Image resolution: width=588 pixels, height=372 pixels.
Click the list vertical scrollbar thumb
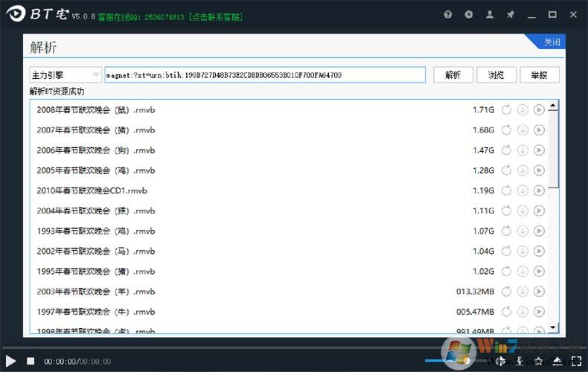tap(553, 149)
